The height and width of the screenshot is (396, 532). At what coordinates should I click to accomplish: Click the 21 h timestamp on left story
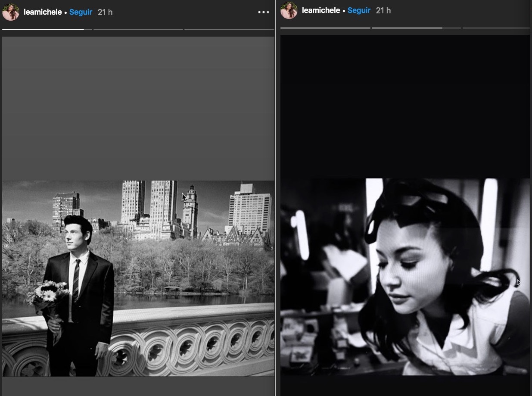pyautogui.click(x=105, y=12)
